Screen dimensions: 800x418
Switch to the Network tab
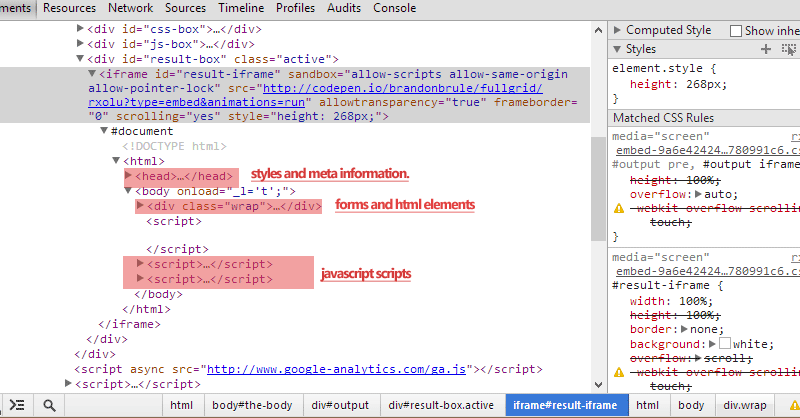click(x=131, y=8)
